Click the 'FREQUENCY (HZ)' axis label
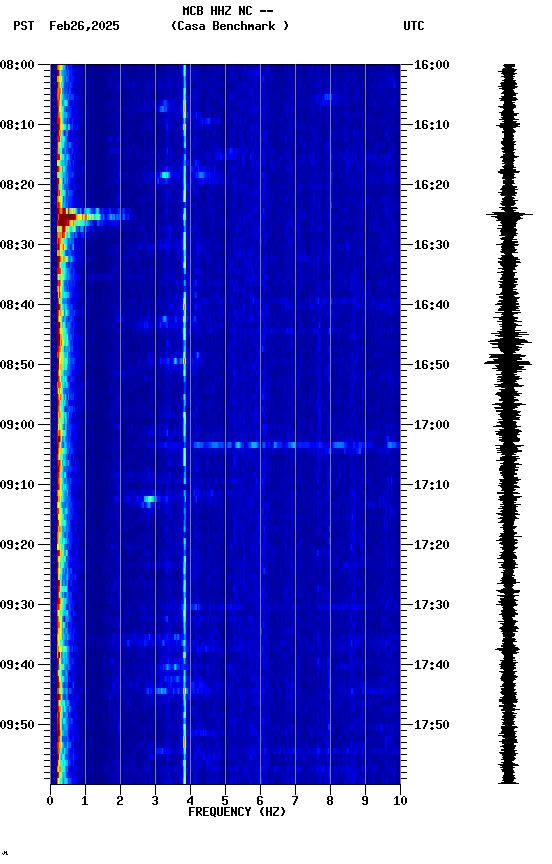552x864 pixels. [x=237, y=812]
